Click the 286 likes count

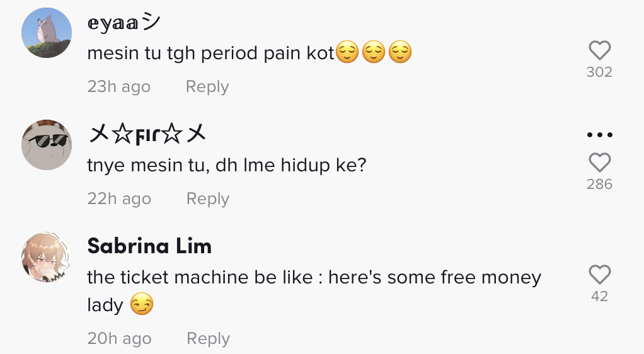pyautogui.click(x=599, y=185)
